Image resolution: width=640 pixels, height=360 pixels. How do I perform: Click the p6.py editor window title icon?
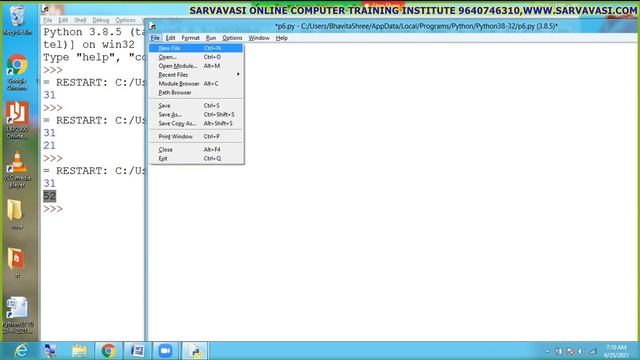pos(153,27)
